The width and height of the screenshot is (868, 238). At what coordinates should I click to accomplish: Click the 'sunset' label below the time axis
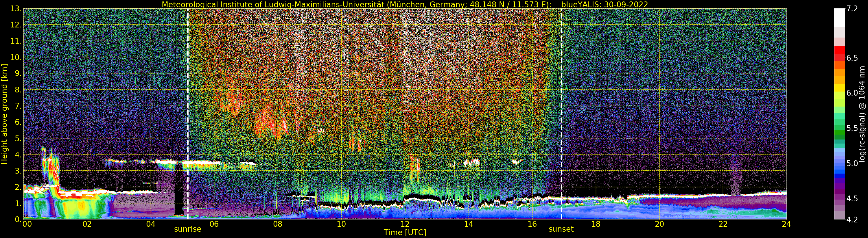(x=561, y=229)
